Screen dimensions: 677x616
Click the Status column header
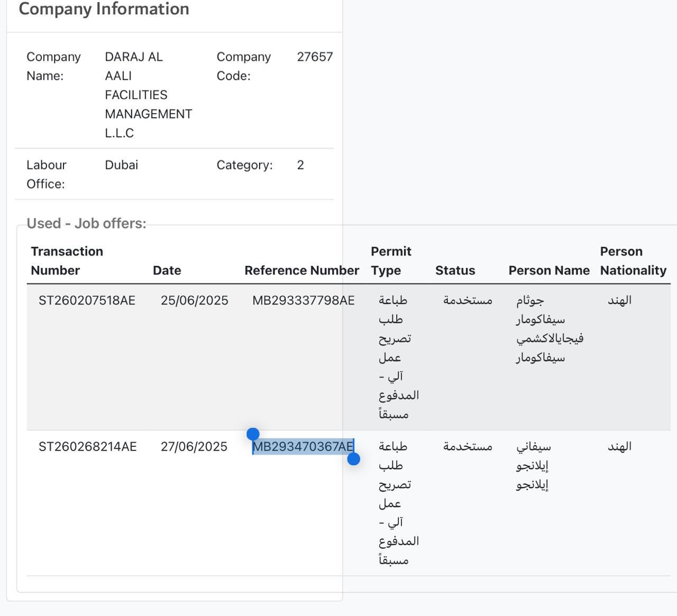tap(455, 270)
